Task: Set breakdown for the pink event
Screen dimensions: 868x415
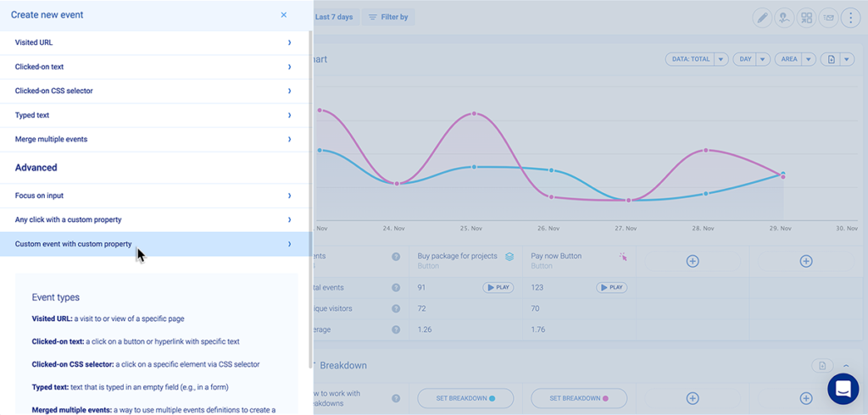Action: (579, 398)
